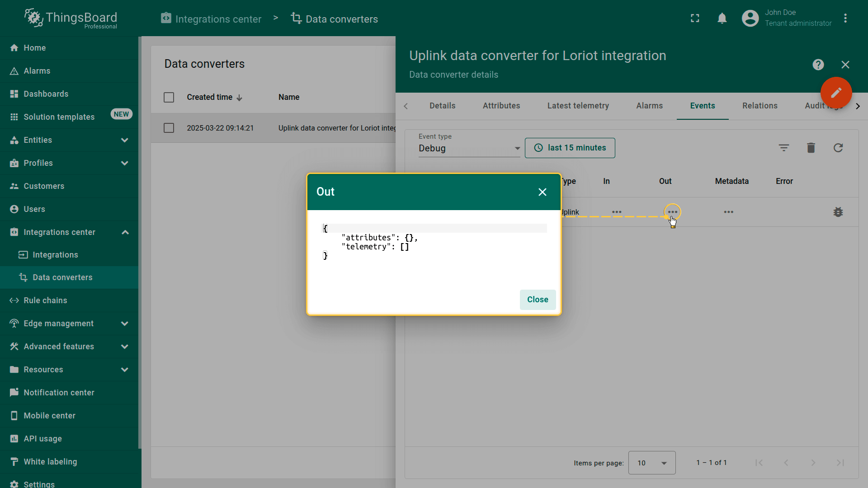The height and width of the screenshot is (488, 868).
Task: Collapse the Integrations center menu
Action: click(x=125, y=232)
